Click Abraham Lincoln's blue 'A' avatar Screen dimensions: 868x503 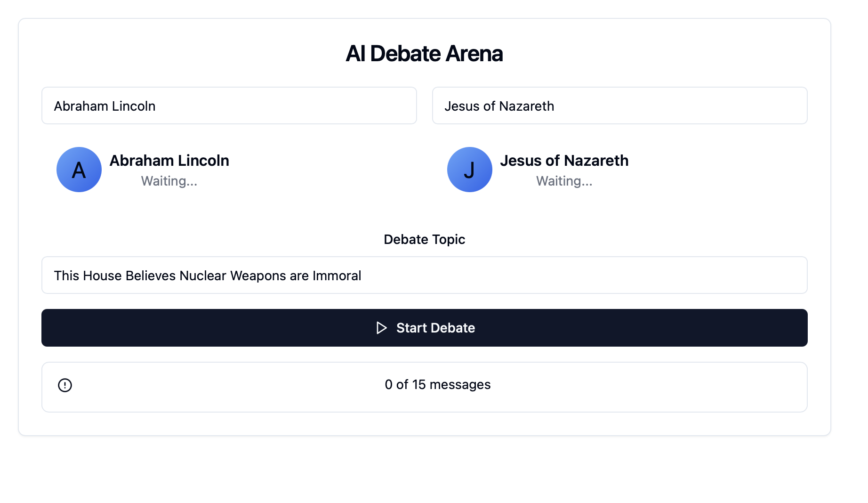click(79, 170)
